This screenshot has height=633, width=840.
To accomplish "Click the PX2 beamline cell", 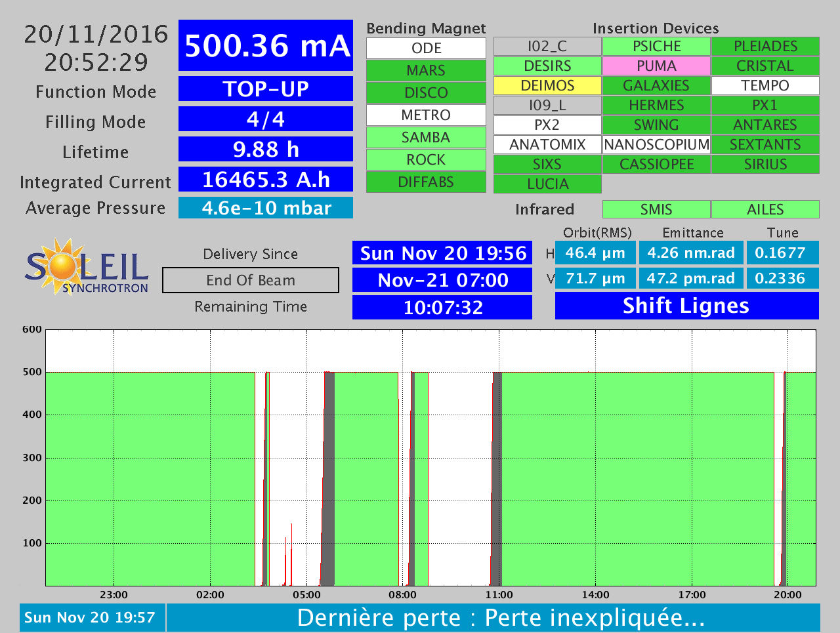I will coord(547,125).
